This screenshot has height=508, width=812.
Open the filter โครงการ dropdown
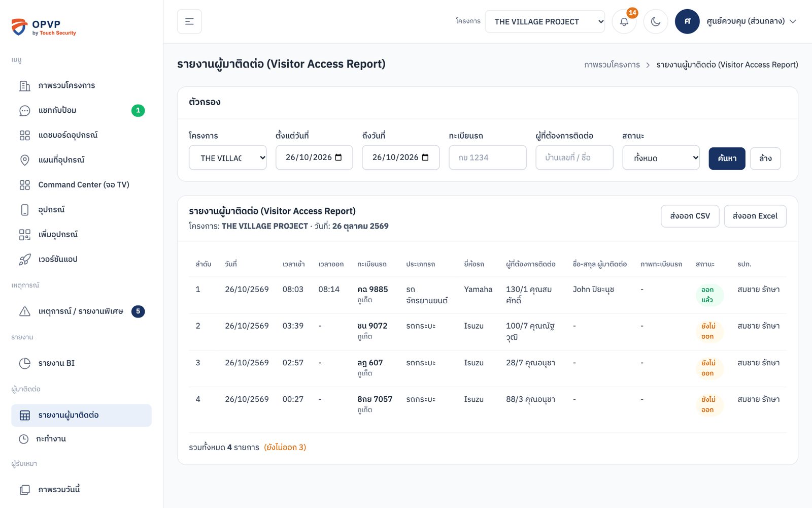tap(227, 158)
